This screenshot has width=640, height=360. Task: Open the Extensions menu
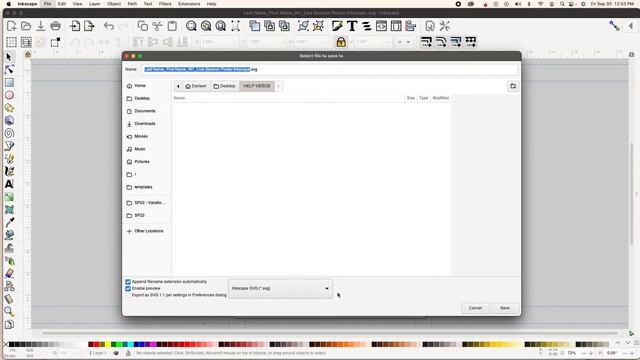pyautogui.click(x=189, y=4)
